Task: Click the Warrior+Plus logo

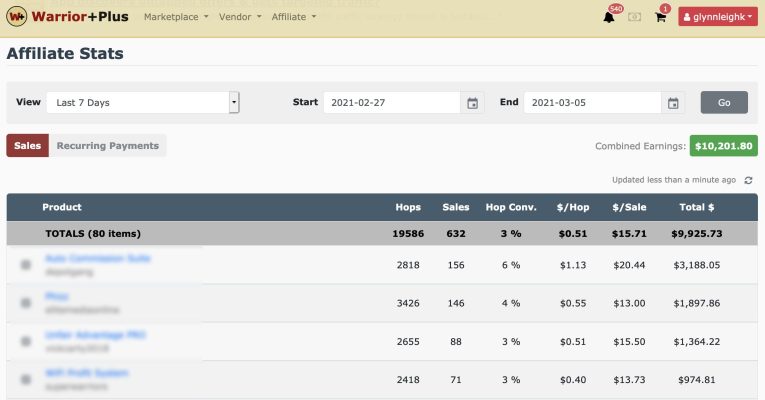Action: (x=68, y=17)
